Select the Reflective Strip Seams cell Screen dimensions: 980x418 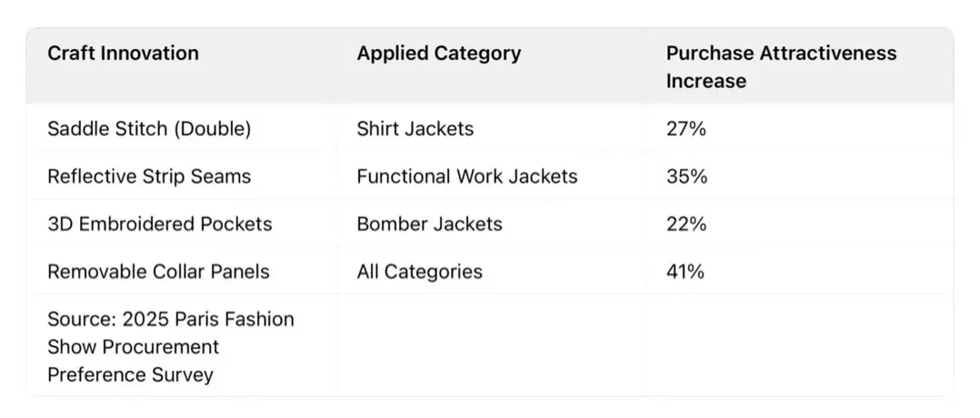pos(149,176)
